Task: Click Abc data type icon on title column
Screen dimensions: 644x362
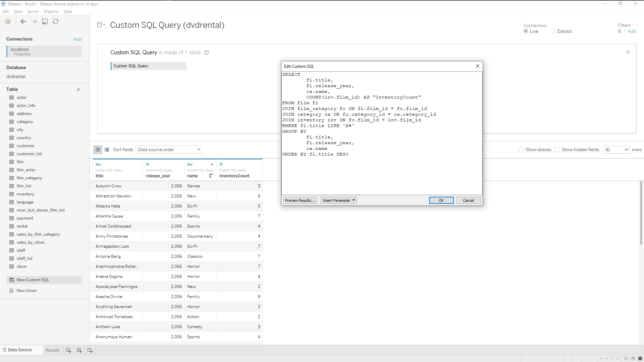Action: pyautogui.click(x=98, y=165)
